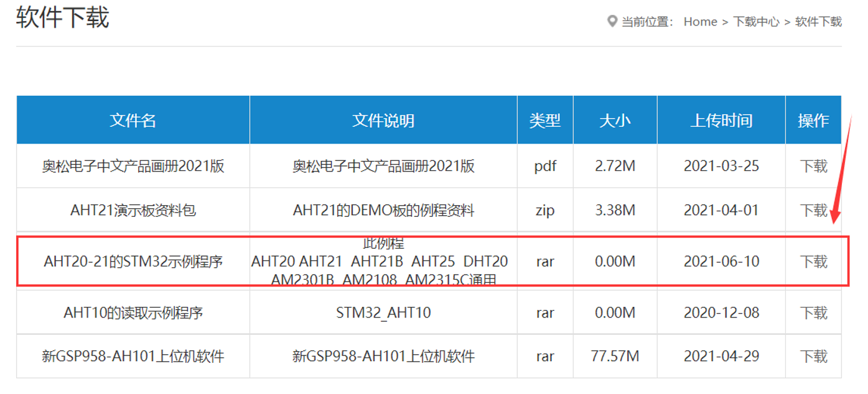This screenshot has height=394, width=868.
Task: Click description STM32_AHT10
Action: click(383, 312)
